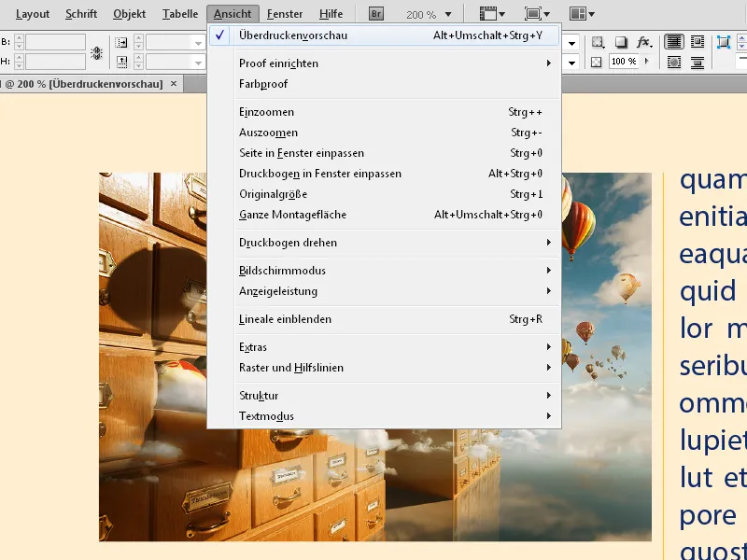Screen dimensions: 747x560
Task: Open the upper offset combo box dropdown
Action: coord(199,42)
